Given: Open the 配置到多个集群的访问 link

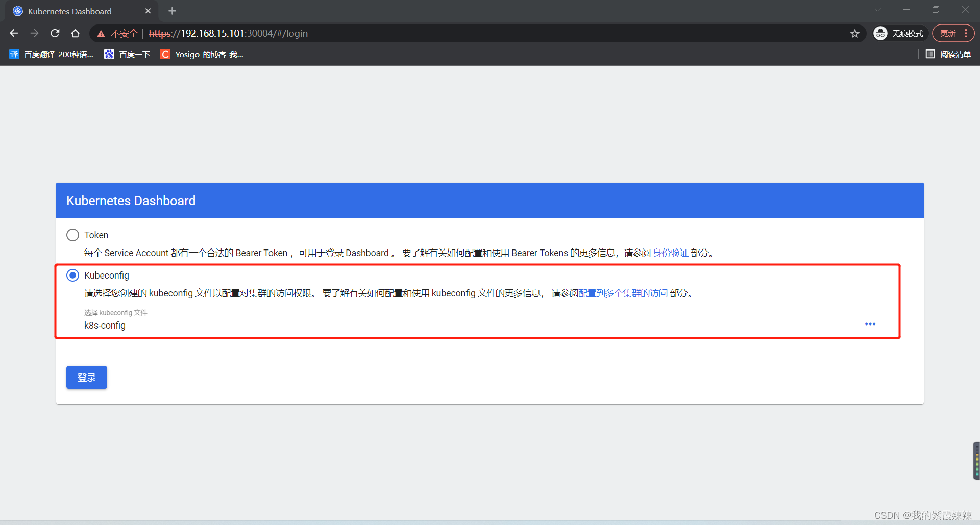Looking at the screenshot, I should click(623, 293).
